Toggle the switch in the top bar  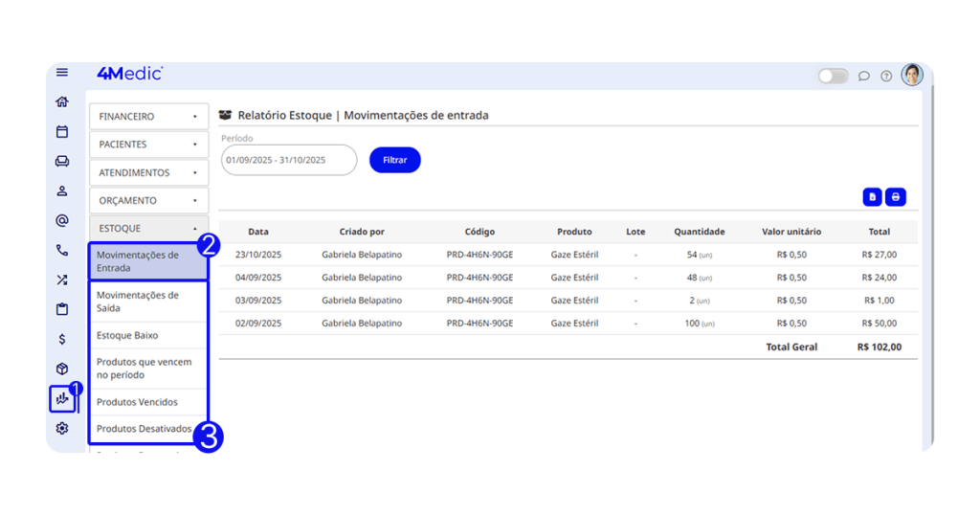point(833,77)
